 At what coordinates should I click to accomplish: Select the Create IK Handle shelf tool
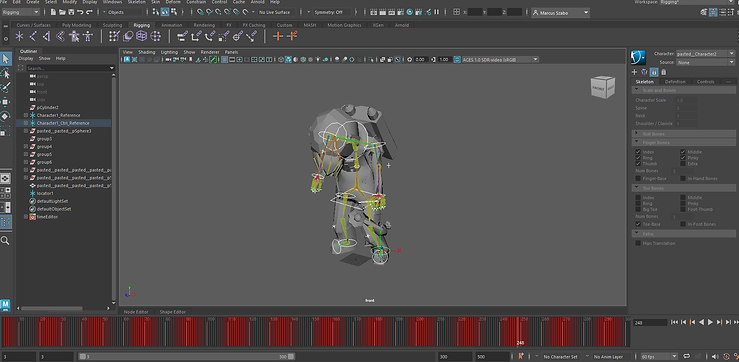[x=46, y=36]
